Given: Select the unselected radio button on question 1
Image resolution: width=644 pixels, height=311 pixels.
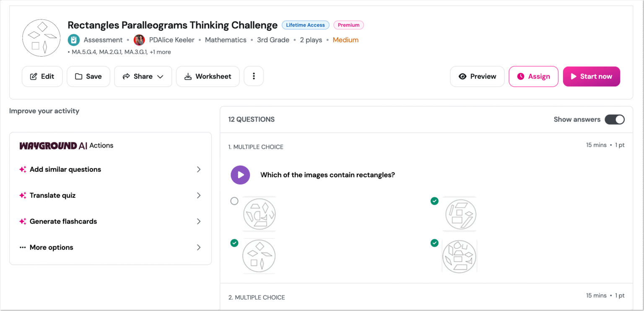Looking at the screenshot, I should (234, 201).
